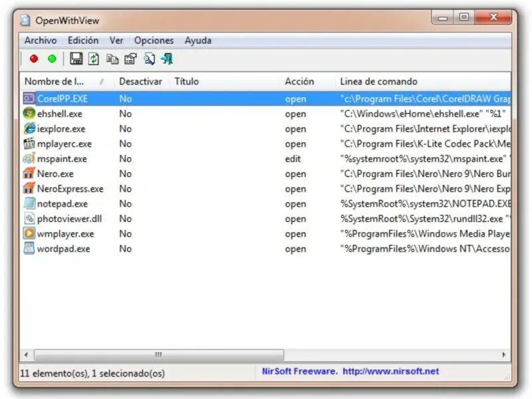Click the OpenWithView title bar icon
Screen dimensions: 532x399
click(25, 21)
